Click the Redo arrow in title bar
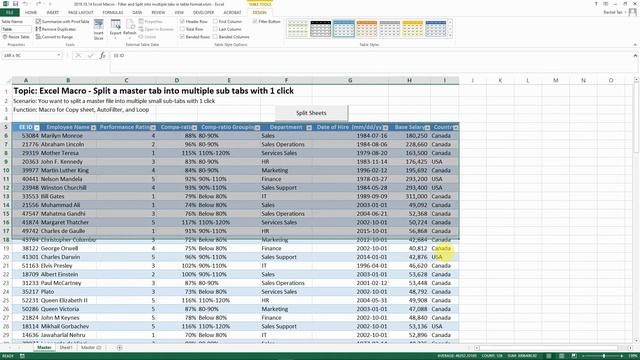The height and width of the screenshot is (360, 640). [40, 4]
